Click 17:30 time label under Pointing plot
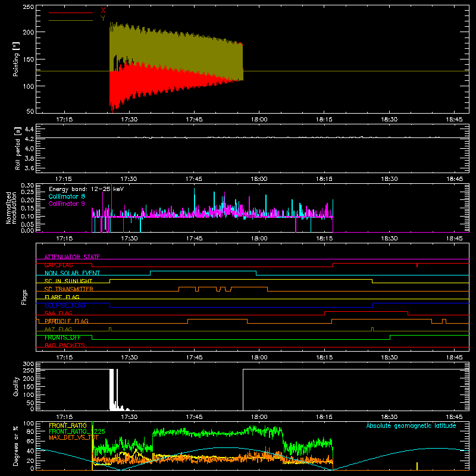The image size is (476, 476). coord(129,120)
